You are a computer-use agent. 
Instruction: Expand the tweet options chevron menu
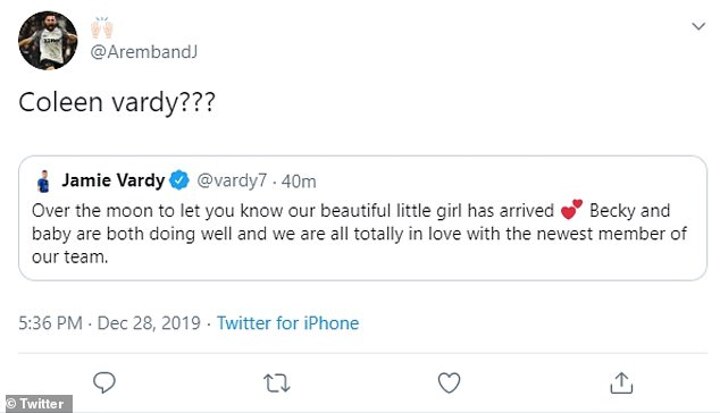pos(696,25)
